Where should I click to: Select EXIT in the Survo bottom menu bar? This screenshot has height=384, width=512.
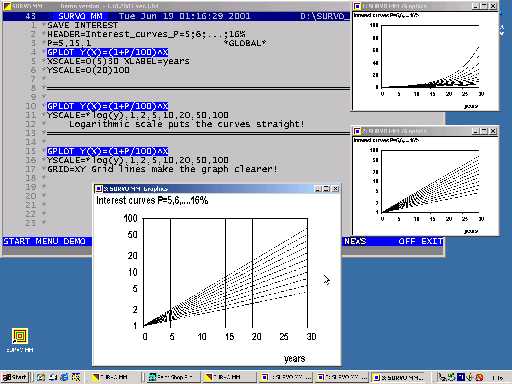(432, 241)
